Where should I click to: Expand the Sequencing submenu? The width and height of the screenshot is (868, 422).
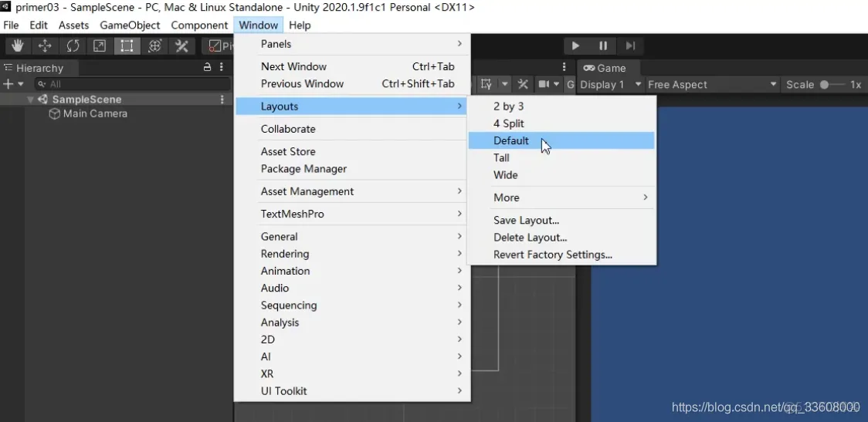[x=352, y=306]
